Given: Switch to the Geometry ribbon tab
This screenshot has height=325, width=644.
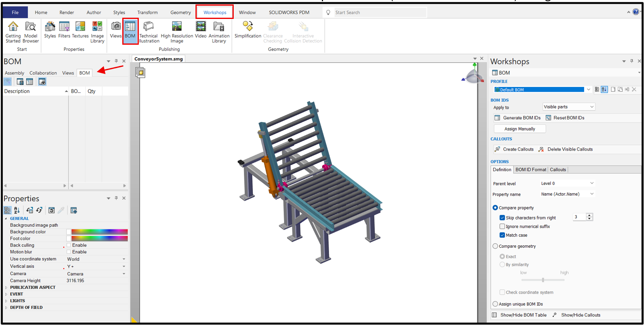Looking at the screenshot, I should (181, 12).
